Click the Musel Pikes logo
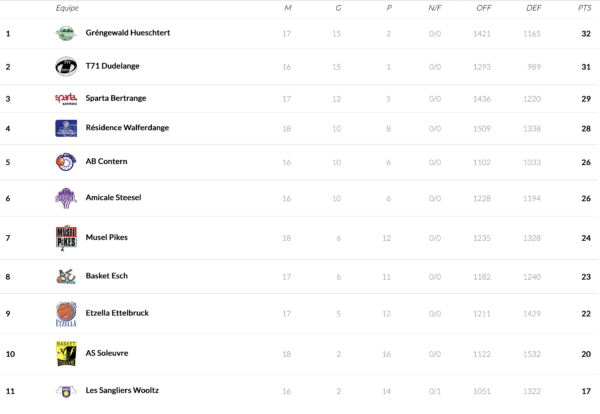Screen dimensions: 600x414 coord(66,238)
